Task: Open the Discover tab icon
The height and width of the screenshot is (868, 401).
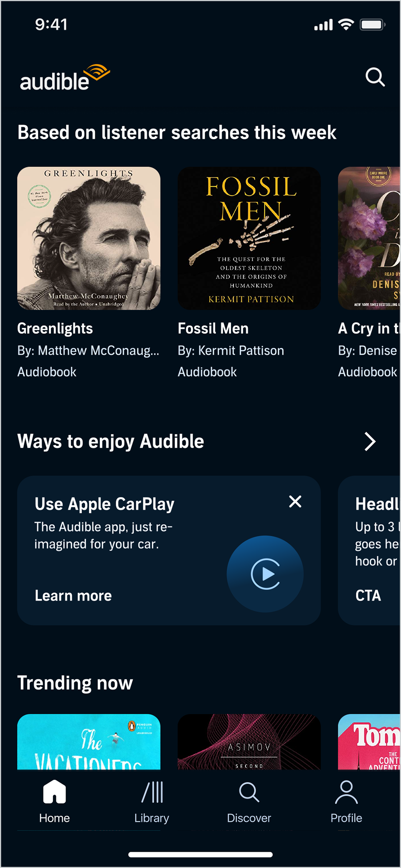Action: (249, 792)
